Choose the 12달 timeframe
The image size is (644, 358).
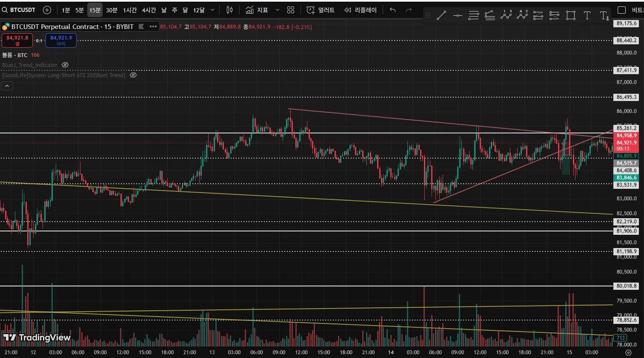point(199,10)
